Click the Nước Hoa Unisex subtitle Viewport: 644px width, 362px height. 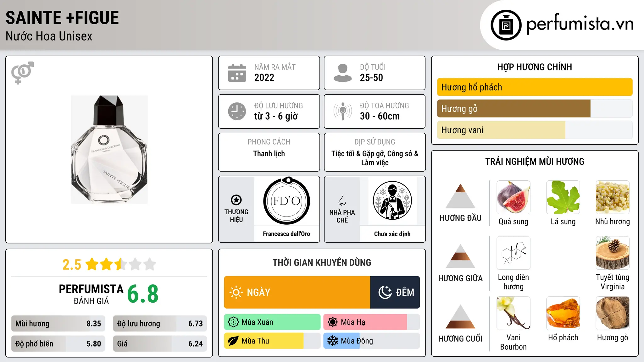point(49,36)
